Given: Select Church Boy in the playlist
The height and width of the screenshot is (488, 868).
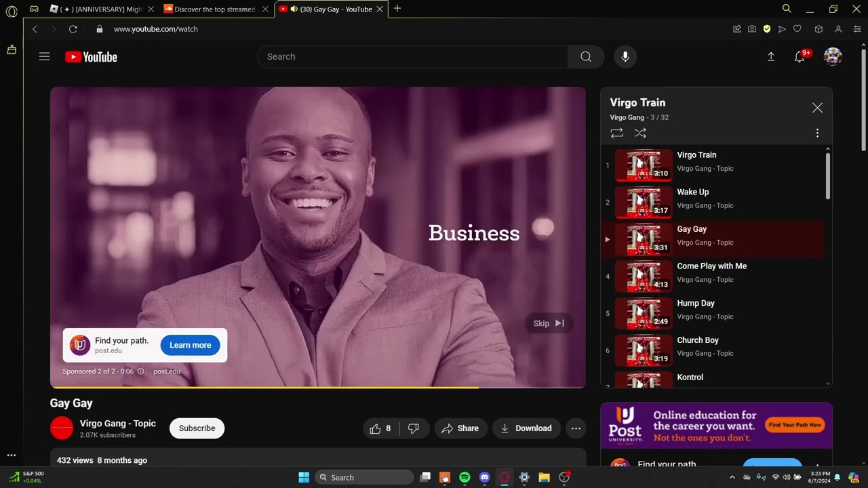Looking at the screenshot, I should (712, 350).
